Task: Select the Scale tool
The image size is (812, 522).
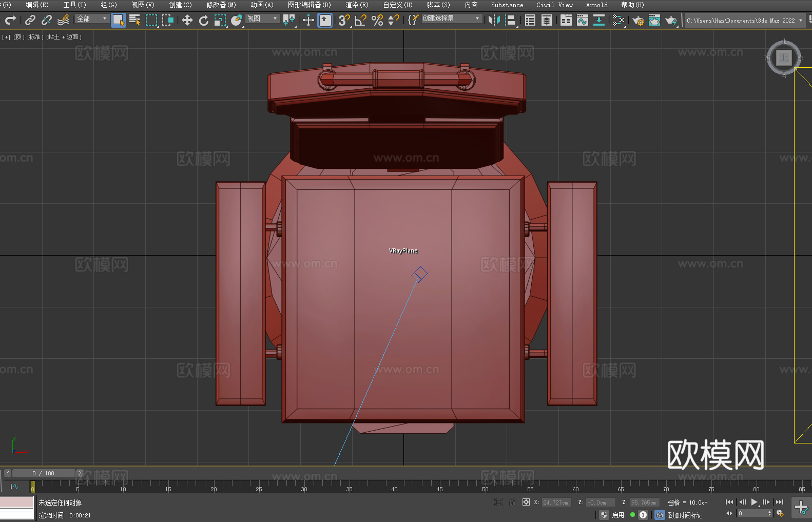Action: pyautogui.click(x=220, y=20)
